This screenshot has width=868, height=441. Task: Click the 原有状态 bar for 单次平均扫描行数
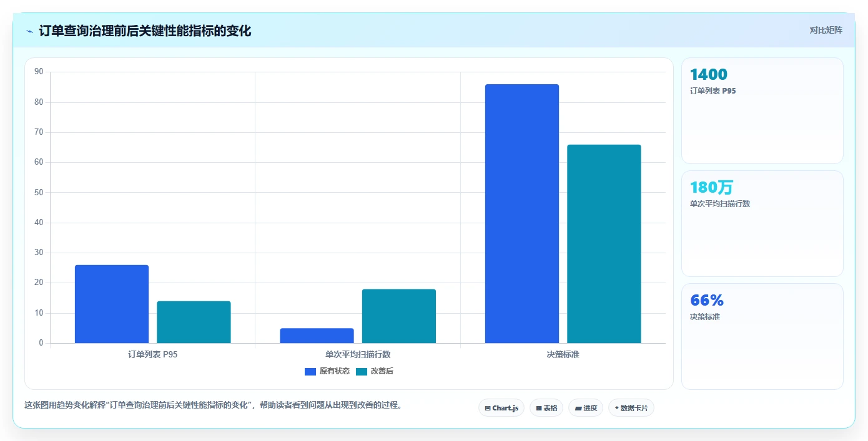tap(317, 336)
